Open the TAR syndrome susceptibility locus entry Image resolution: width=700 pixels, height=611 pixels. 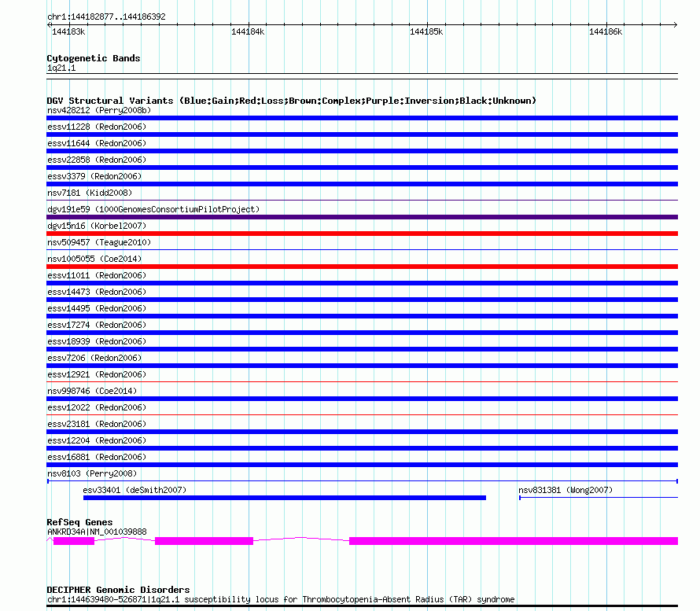281,599
